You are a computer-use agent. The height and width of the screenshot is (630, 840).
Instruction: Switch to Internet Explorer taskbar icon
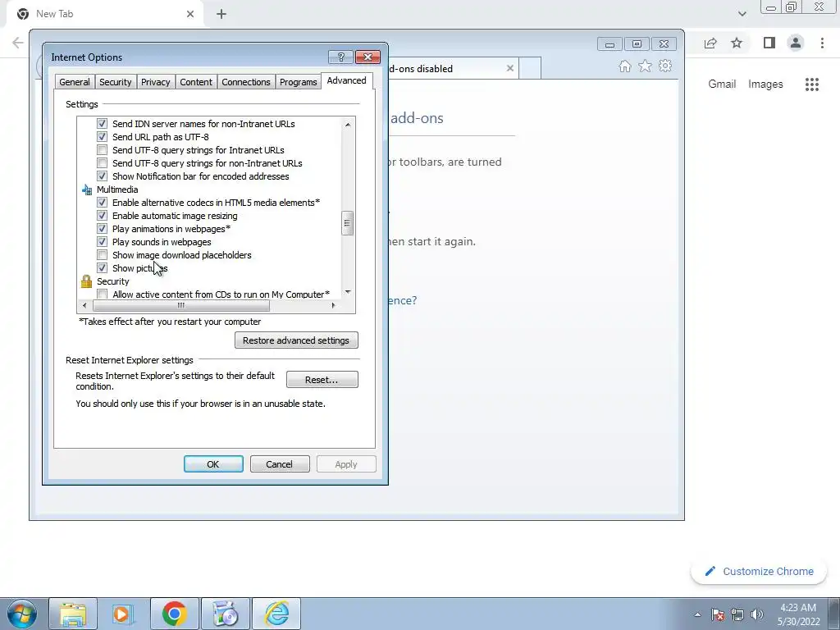277,614
